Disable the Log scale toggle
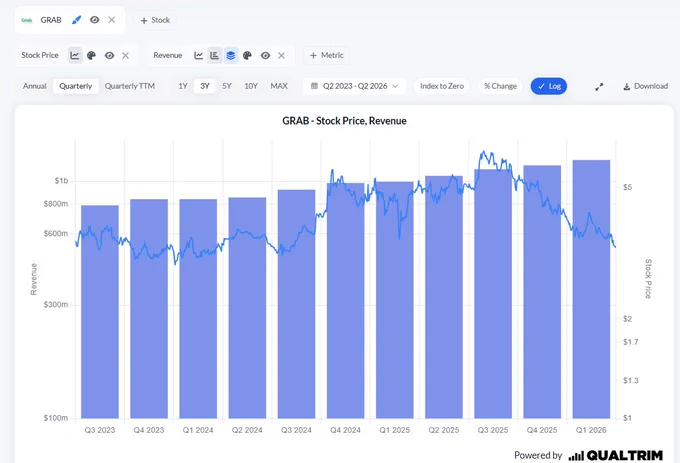Viewport: 680px width, 463px height. pyautogui.click(x=549, y=86)
